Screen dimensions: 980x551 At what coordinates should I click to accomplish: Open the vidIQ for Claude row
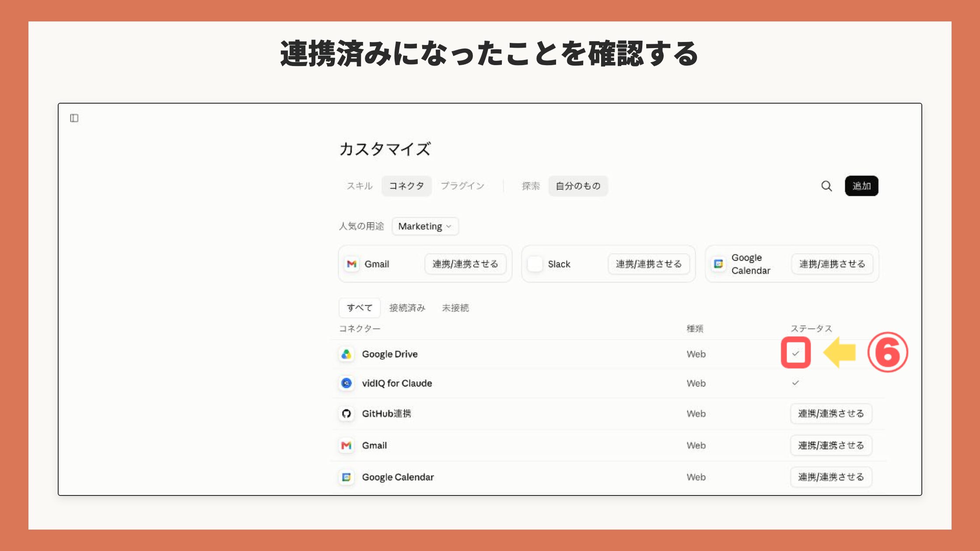608,384
